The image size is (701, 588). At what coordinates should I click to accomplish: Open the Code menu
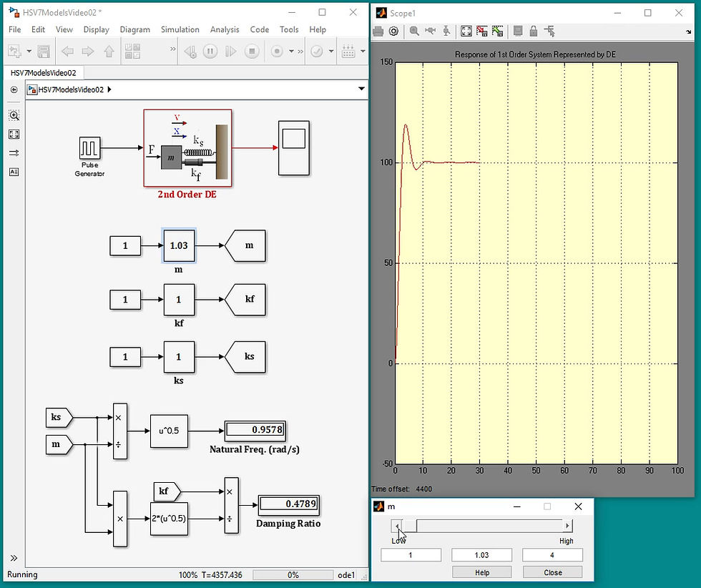259,29
